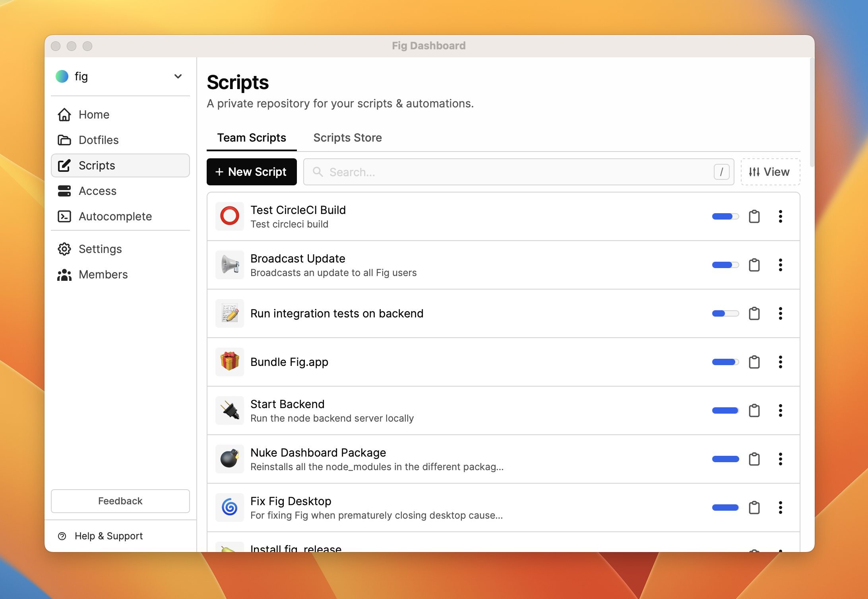Screen dimensions: 868x599
Task: Open more options for Start Backend
Action: 781,410
